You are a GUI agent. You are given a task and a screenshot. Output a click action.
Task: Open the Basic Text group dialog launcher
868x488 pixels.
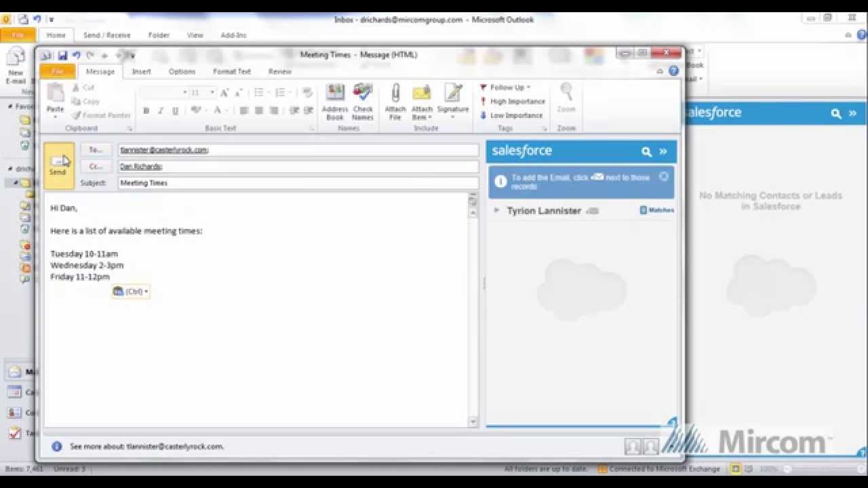pos(312,128)
